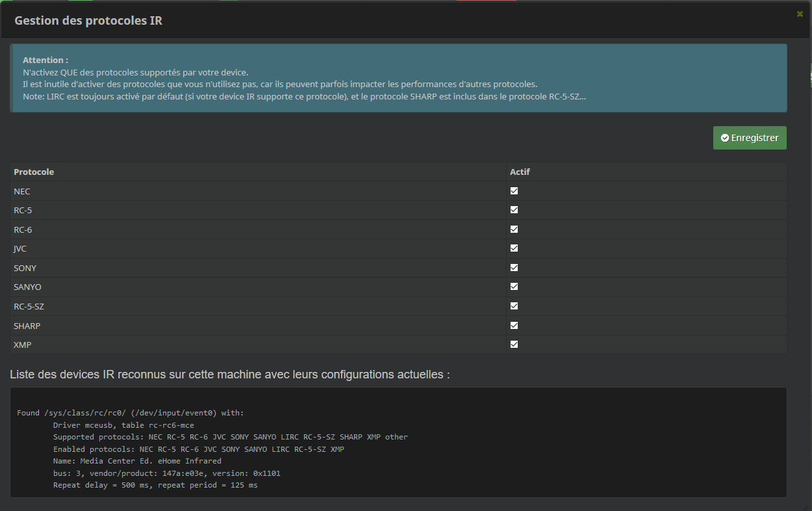This screenshot has width=812, height=511.
Task: Click the Attention warning message box
Action: point(398,78)
